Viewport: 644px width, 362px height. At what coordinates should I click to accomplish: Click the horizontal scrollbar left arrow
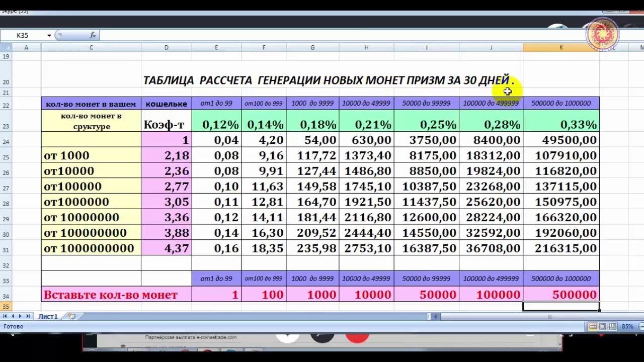click(x=436, y=316)
